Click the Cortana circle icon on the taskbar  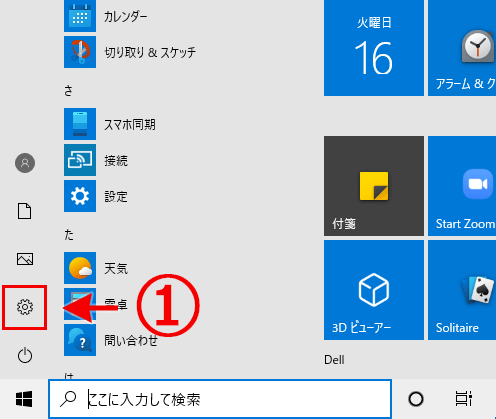point(416,399)
